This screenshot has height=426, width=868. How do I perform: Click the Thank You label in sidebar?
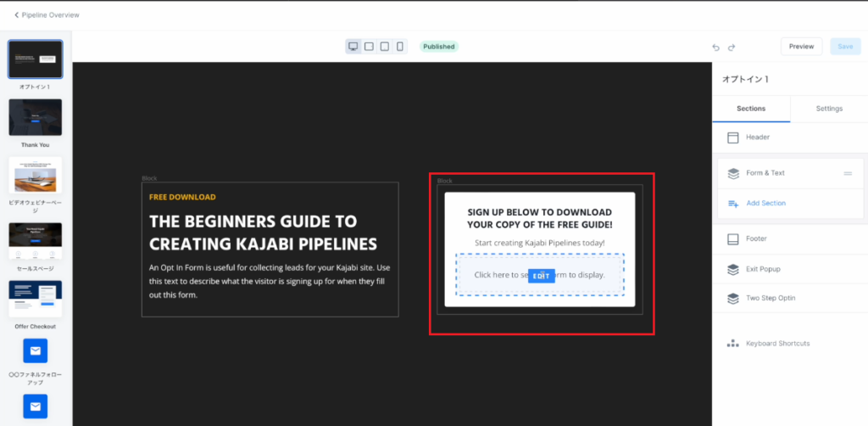(36, 145)
